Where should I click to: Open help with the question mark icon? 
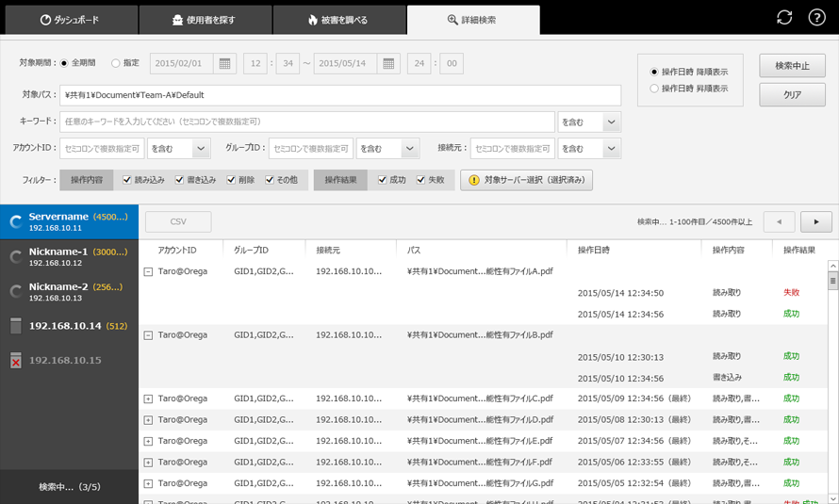(817, 18)
